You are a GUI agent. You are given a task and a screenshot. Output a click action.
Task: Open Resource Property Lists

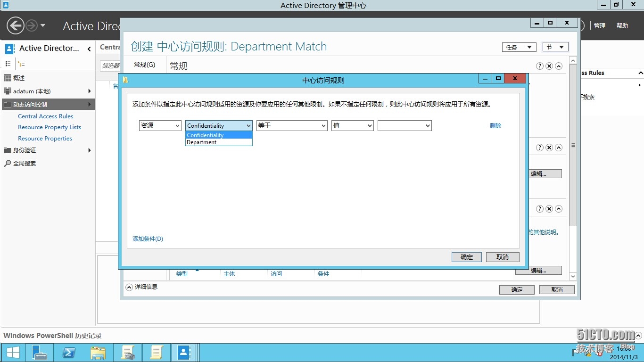(x=50, y=127)
